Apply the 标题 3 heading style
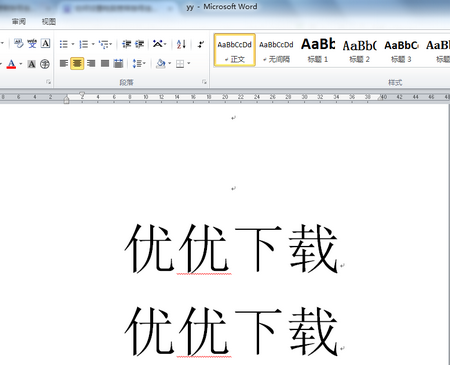The image size is (450, 365). click(401, 50)
